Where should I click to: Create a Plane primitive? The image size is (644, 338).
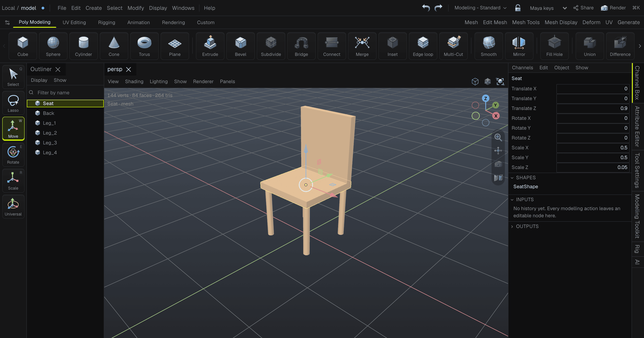175,46
